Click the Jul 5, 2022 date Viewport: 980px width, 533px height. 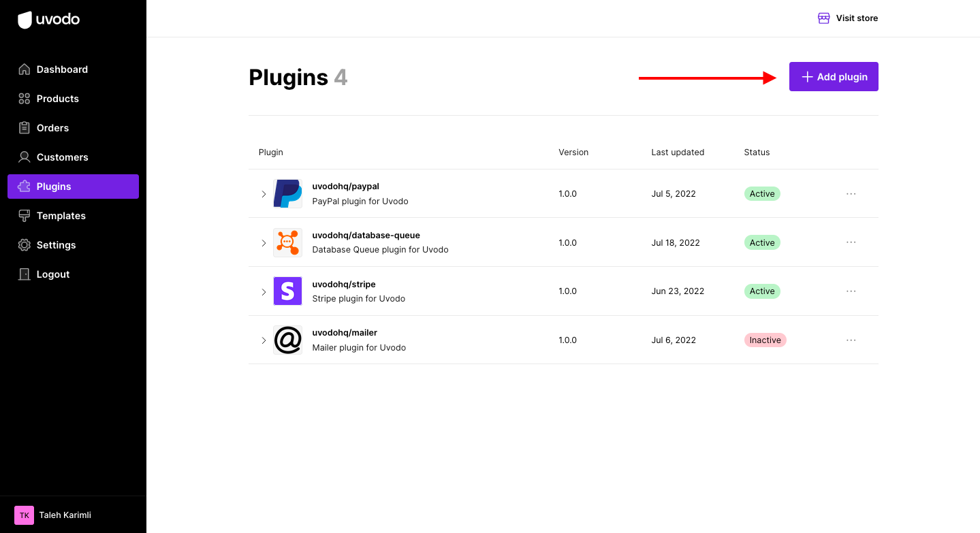(674, 194)
